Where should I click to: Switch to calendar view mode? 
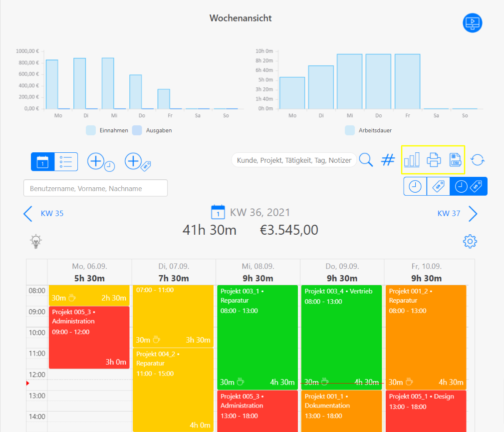pos(42,162)
